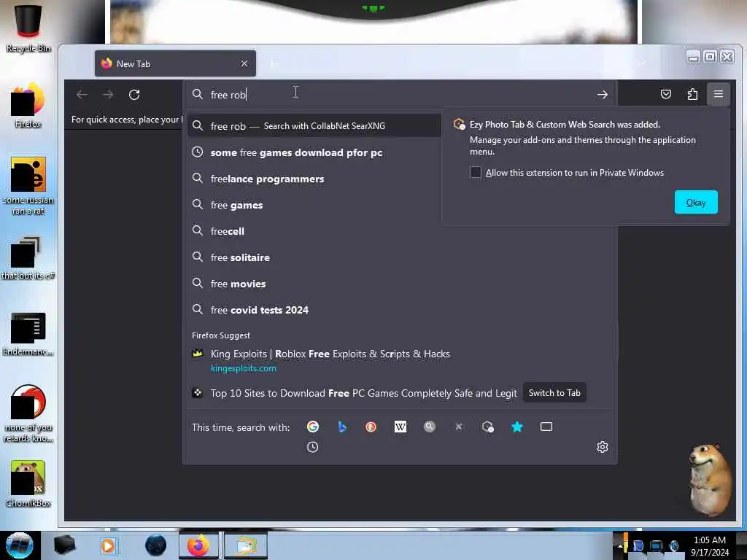This screenshot has width=747, height=560.
Task: Go back with the browser back arrow
Action: click(x=82, y=94)
